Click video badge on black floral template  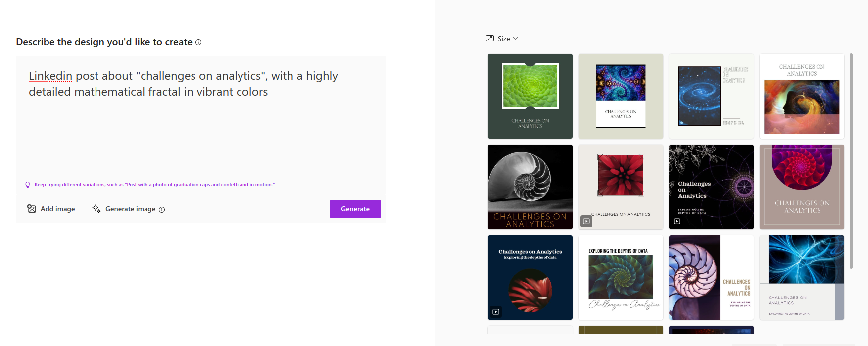(x=677, y=221)
